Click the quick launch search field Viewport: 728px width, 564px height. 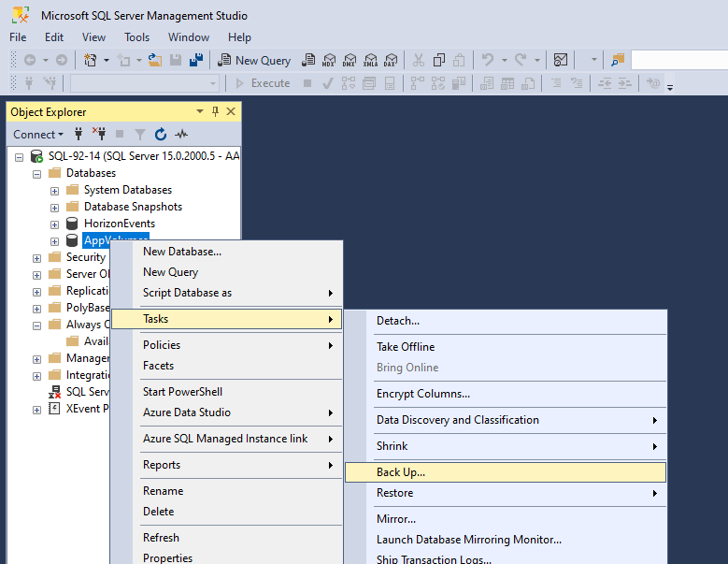coord(678,60)
